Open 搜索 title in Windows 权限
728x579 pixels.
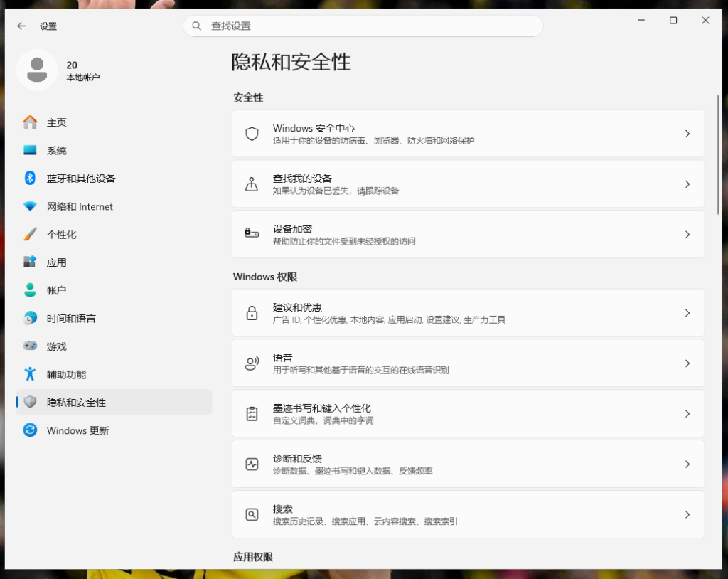click(282, 509)
